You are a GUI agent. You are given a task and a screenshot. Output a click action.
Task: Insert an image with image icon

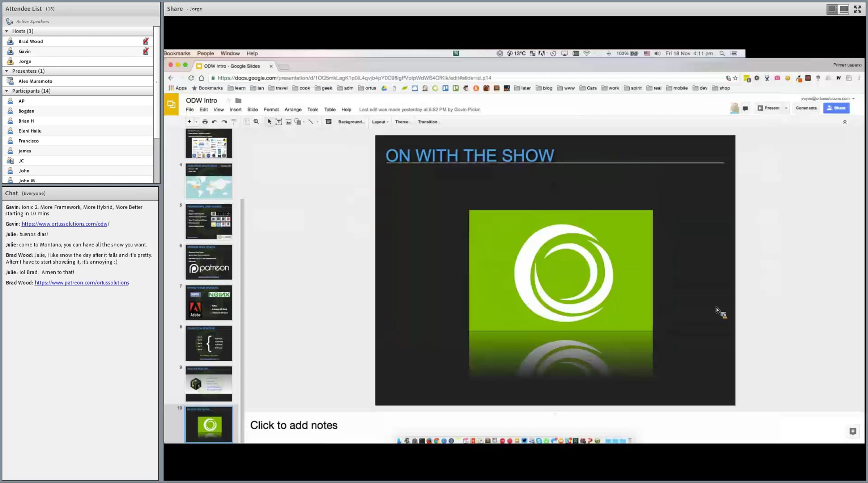tap(288, 122)
